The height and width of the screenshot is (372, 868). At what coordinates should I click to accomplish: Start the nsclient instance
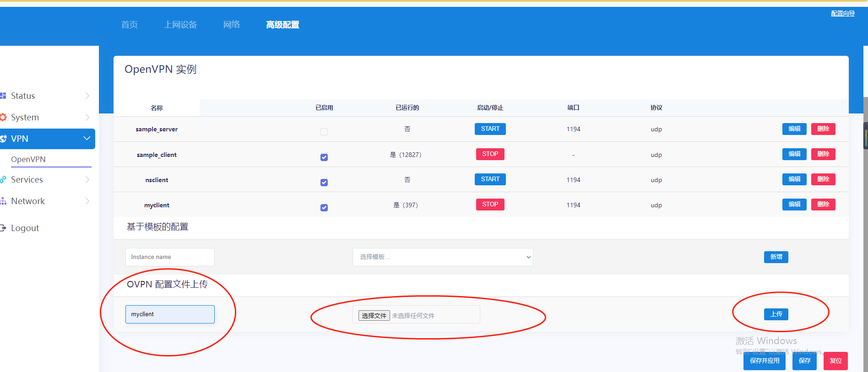[490, 179]
